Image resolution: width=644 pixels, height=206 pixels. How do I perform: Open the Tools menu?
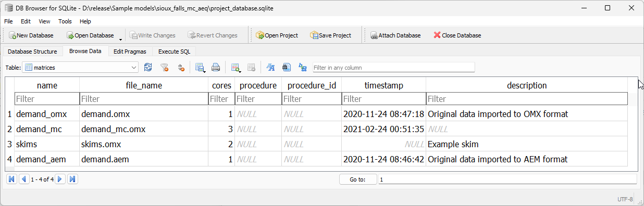[65, 21]
